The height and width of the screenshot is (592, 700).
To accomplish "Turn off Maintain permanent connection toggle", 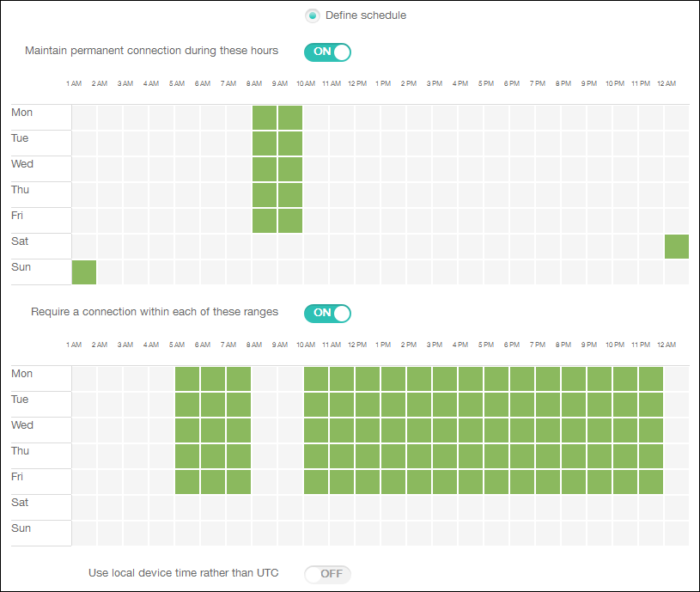I will tap(327, 52).
